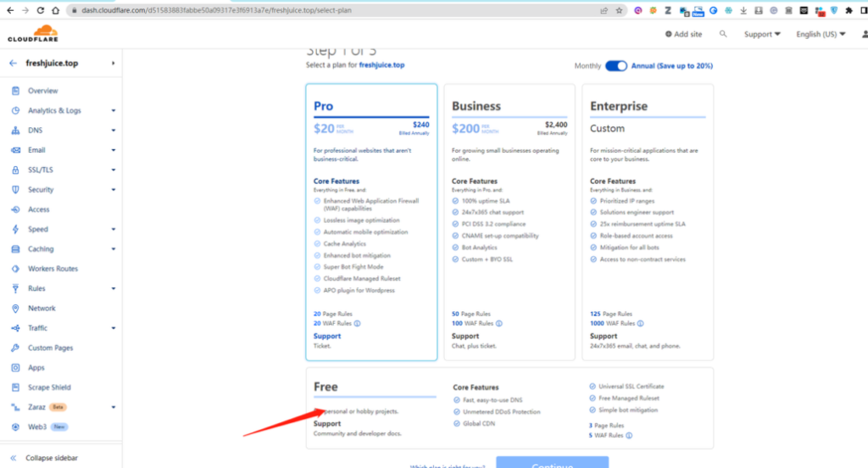Viewport: 868px width, 468px height.
Task: Click the Cloudflare logo
Action: [x=33, y=34]
